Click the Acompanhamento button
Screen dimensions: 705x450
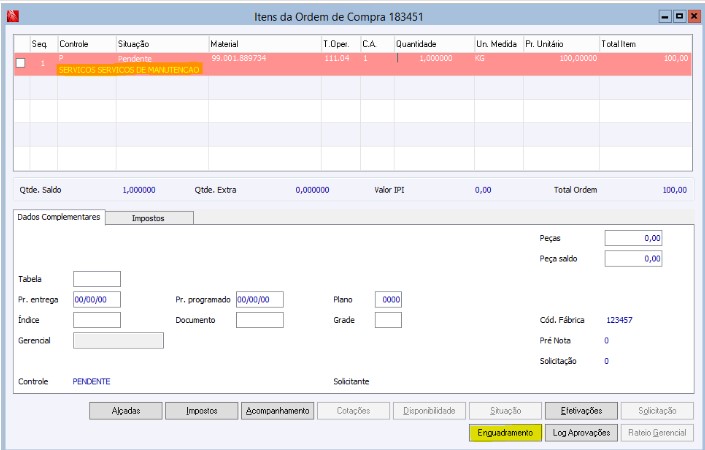277,410
